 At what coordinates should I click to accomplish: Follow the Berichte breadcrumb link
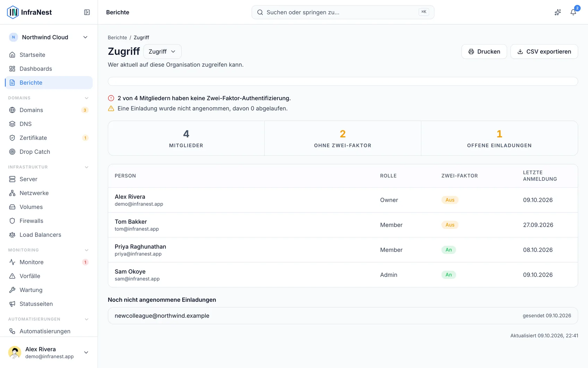tap(117, 38)
